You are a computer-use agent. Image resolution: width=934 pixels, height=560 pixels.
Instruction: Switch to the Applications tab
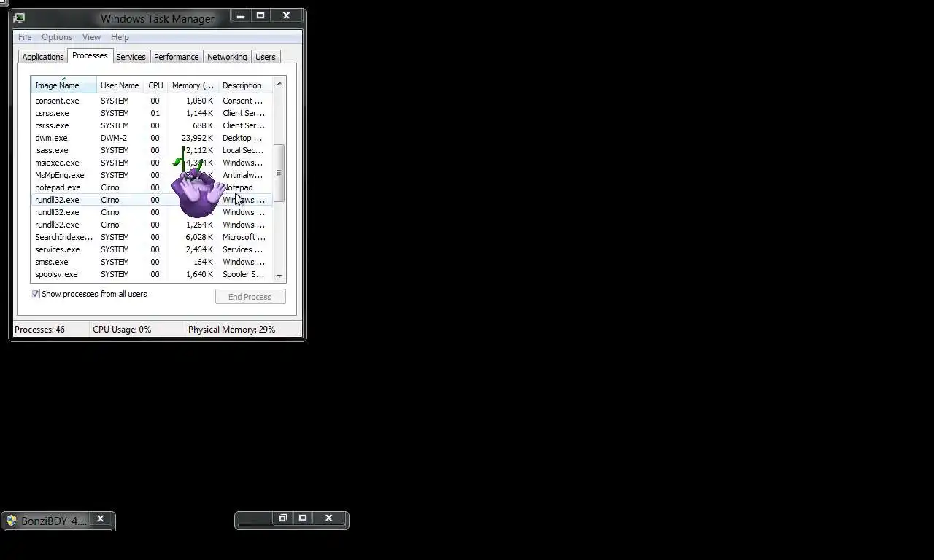(43, 57)
